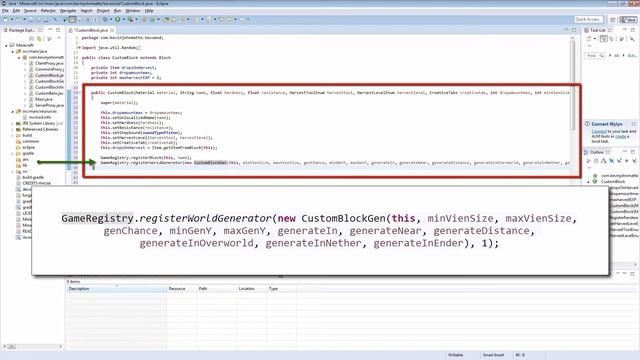The height and width of the screenshot is (360, 640).
Task: Open the File menu
Action: point(5,11)
